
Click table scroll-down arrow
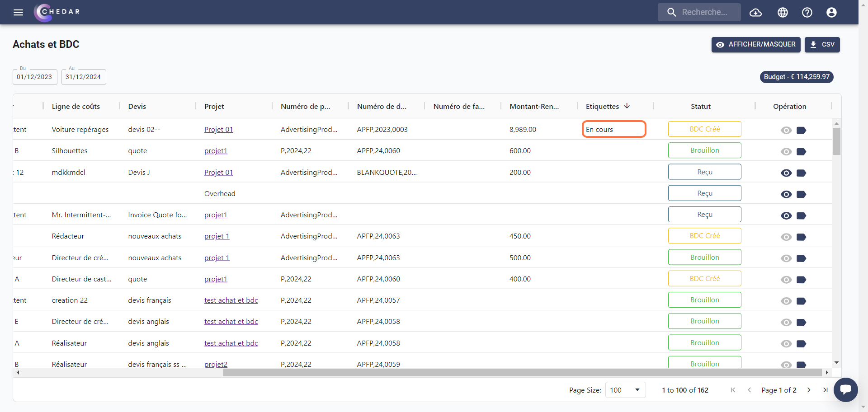(x=836, y=362)
